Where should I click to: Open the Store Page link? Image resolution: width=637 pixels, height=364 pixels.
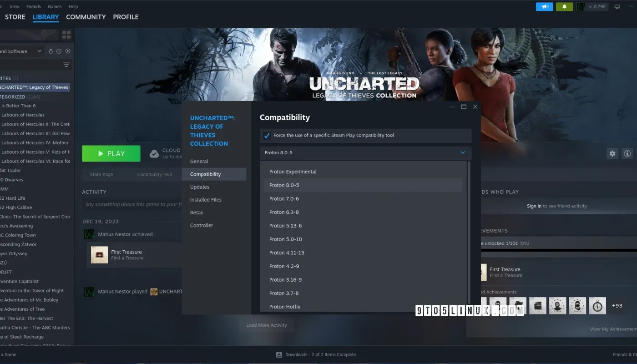coord(101,174)
